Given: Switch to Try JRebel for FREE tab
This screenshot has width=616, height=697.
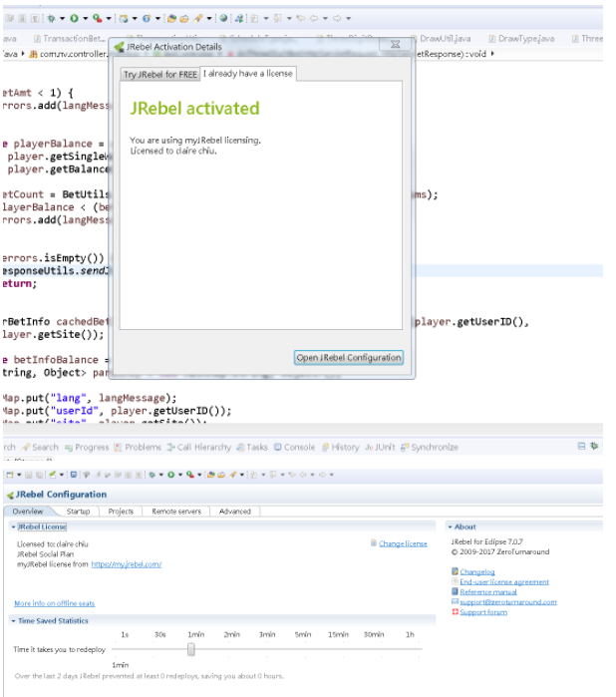Looking at the screenshot, I should 160,74.
